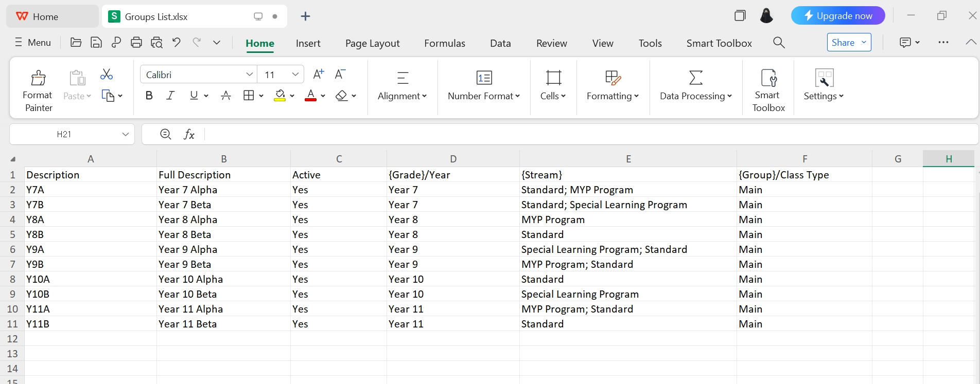980x384 pixels.
Task: Click the Increase Font Size icon
Action: pos(319,75)
